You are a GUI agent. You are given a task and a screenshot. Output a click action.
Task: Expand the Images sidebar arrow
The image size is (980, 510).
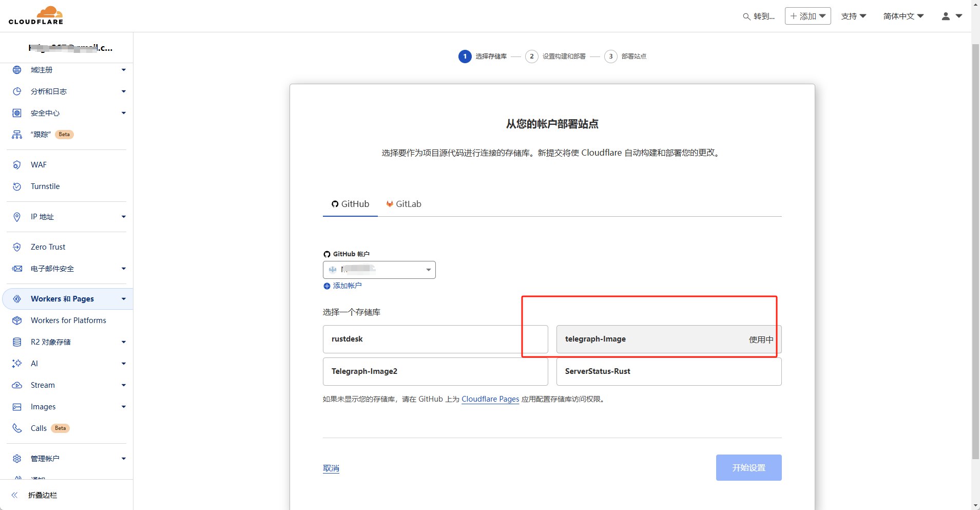click(124, 407)
